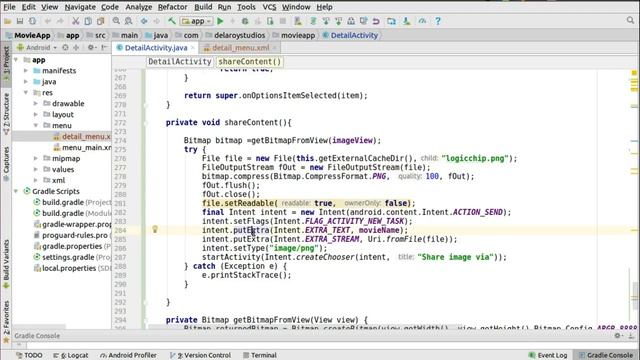This screenshot has width=640, height=360.
Task: Collapse the res folder
Action: [26, 93]
